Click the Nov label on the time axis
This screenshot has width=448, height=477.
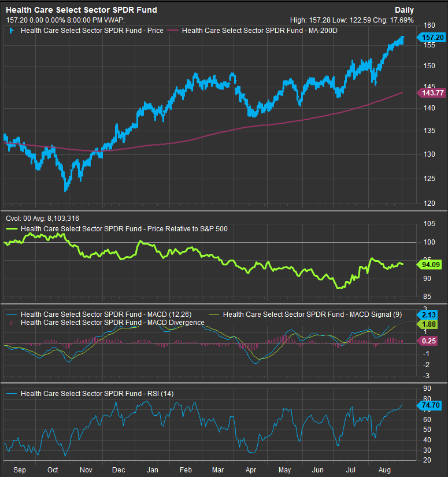[x=86, y=470]
